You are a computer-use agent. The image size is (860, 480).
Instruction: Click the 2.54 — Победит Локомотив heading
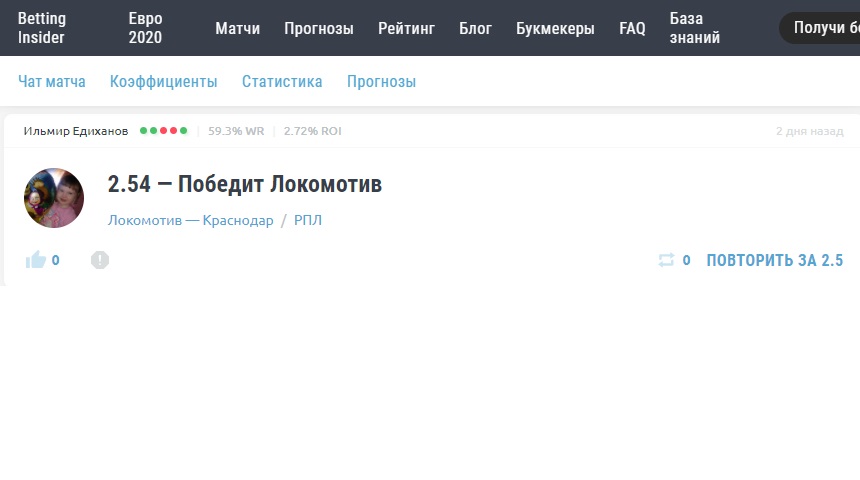(x=245, y=184)
